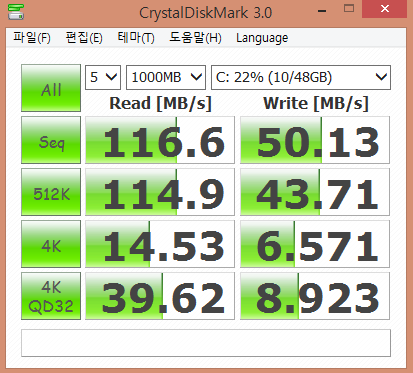Screen dimensions: 413x373
Task: Click the Write [MB/s] column header
Action: coord(316,103)
